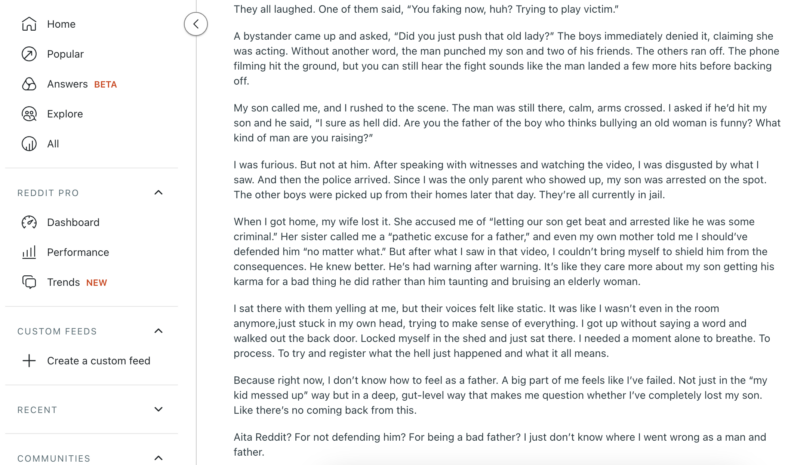
Task: Open the Answers BETA page
Action: click(82, 84)
